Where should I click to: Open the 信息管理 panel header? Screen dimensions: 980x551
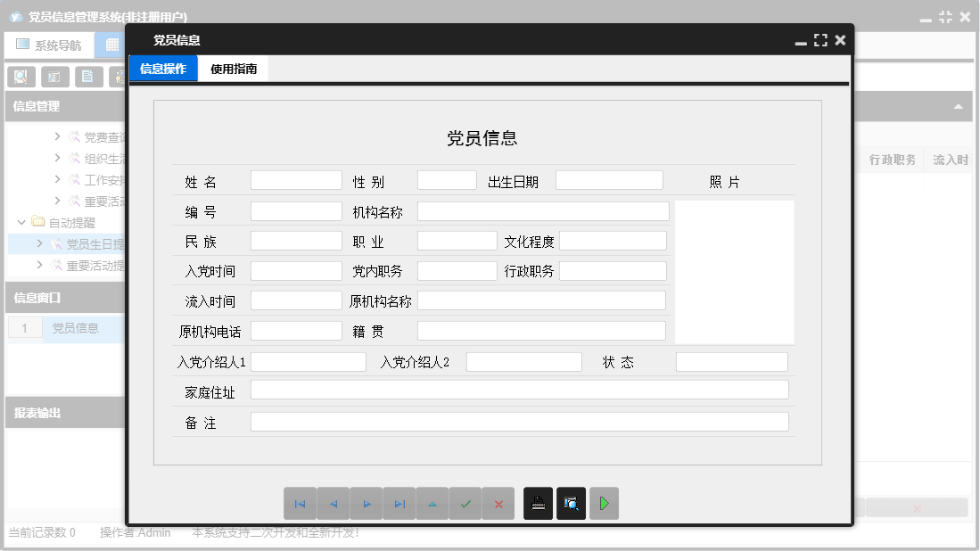(x=65, y=106)
